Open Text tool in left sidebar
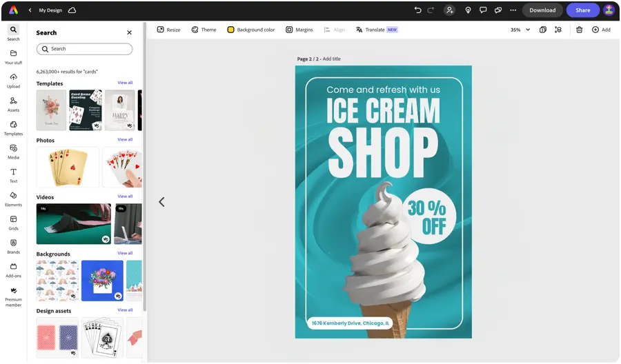The image size is (621, 364). [x=13, y=174]
